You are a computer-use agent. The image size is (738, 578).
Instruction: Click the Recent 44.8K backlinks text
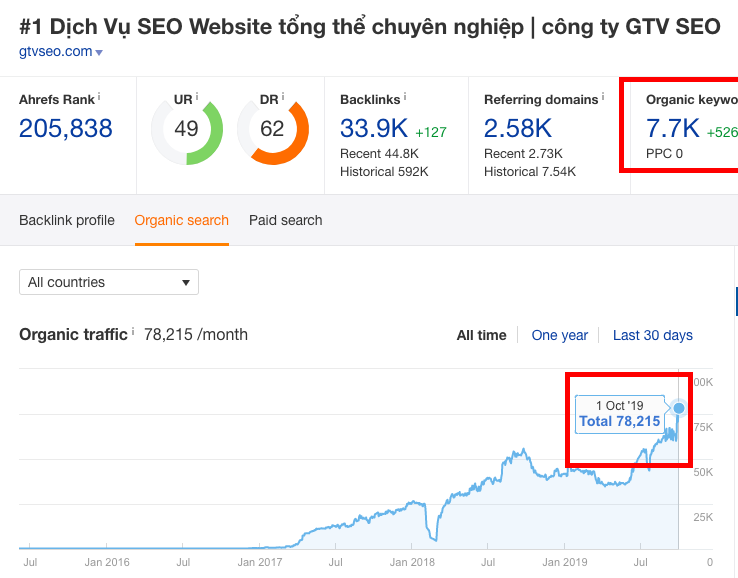coord(379,154)
